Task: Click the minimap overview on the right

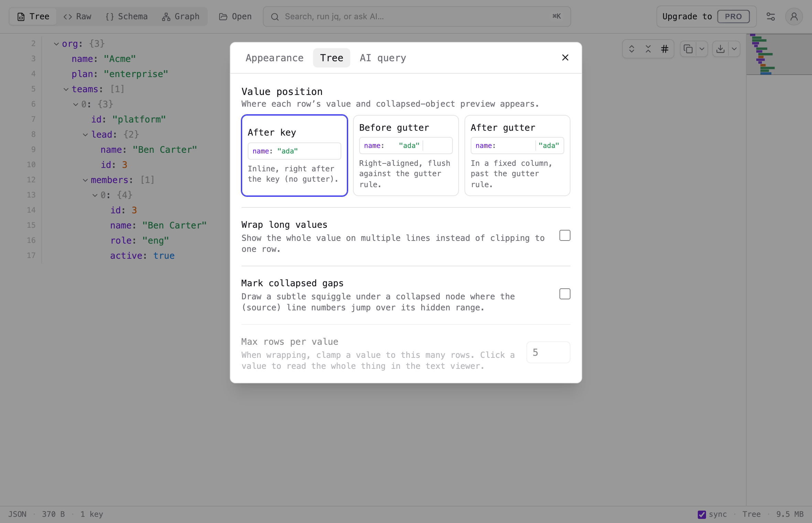Action: (779, 54)
